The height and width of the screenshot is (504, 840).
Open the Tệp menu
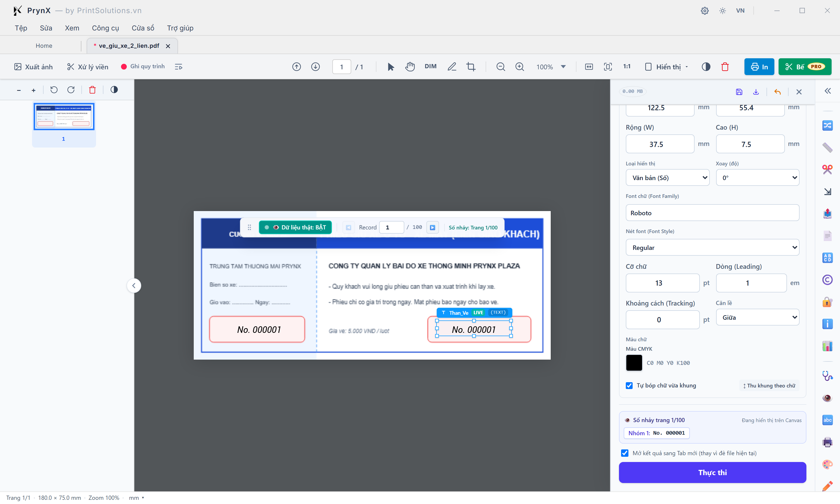21,28
